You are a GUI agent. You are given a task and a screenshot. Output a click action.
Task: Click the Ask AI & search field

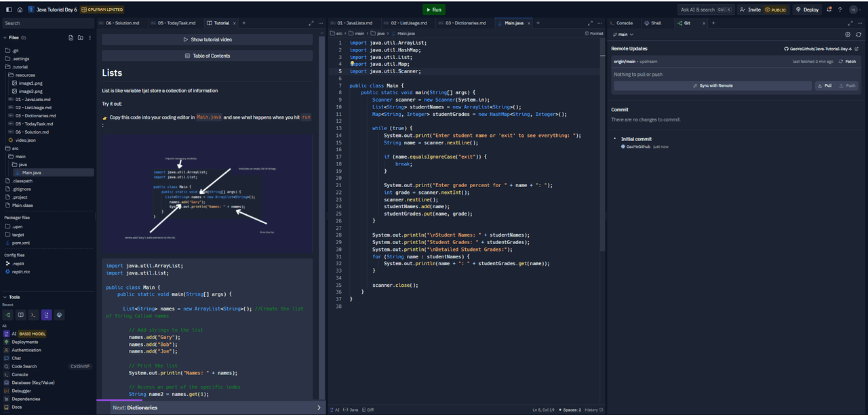706,9
